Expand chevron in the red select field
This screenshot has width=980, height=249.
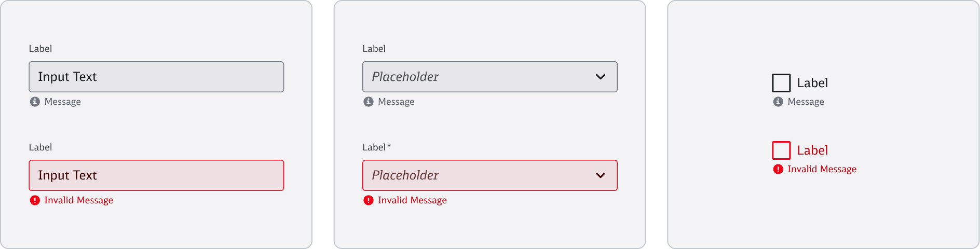click(x=601, y=175)
